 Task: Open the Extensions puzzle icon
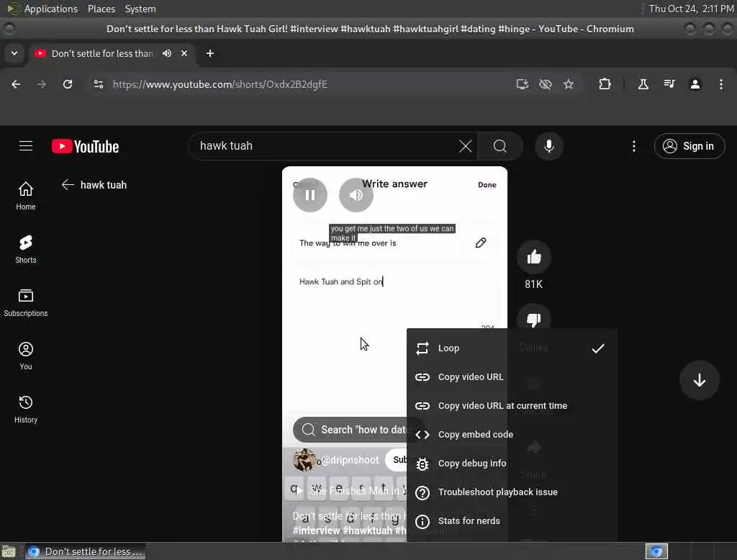click(x=605, y=84)
